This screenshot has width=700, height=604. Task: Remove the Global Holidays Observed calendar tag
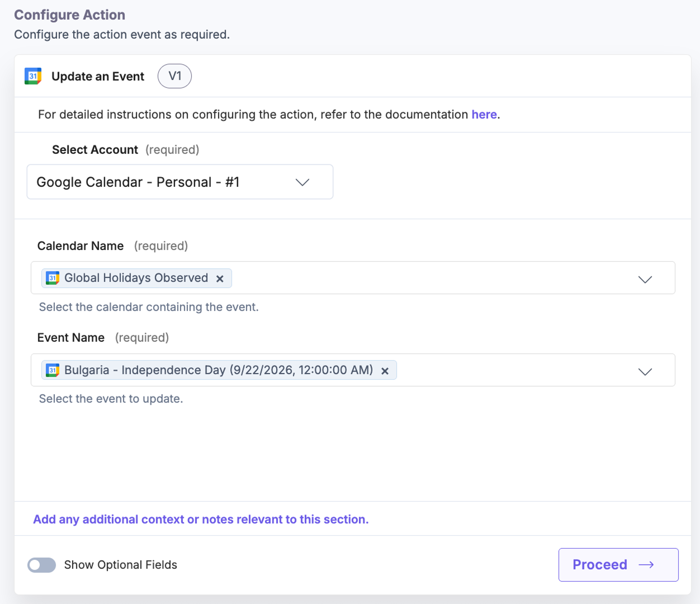coord(220,278)
